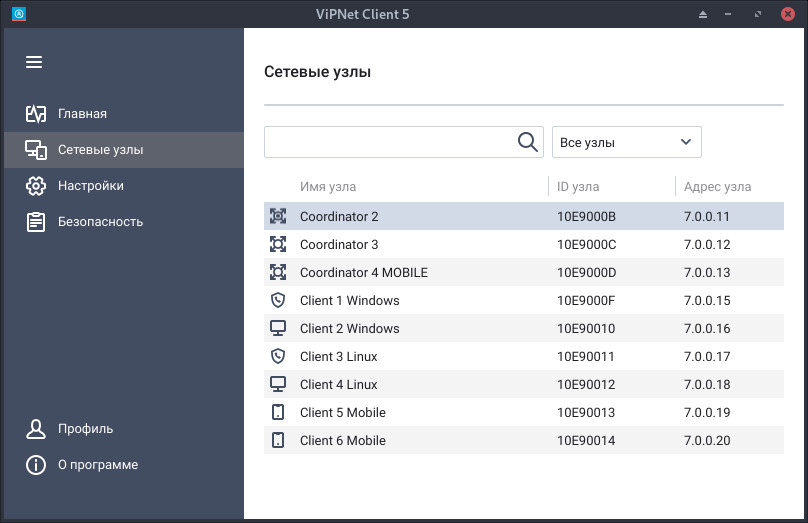
Task: Click the Настройки gear icon
Action: pos(36,185)
